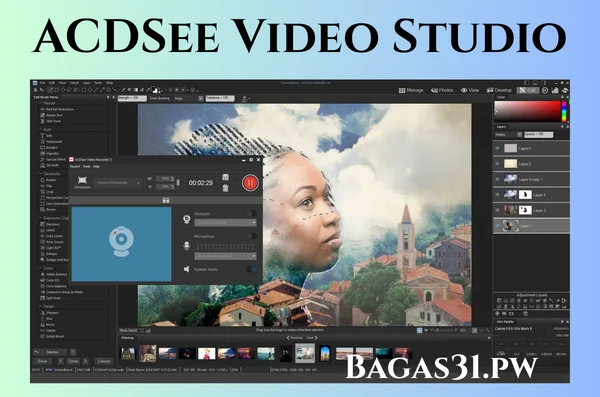Open the Record menu in Video Recorder
Viewport: 600px width, 397px height.
pos(75,167)
